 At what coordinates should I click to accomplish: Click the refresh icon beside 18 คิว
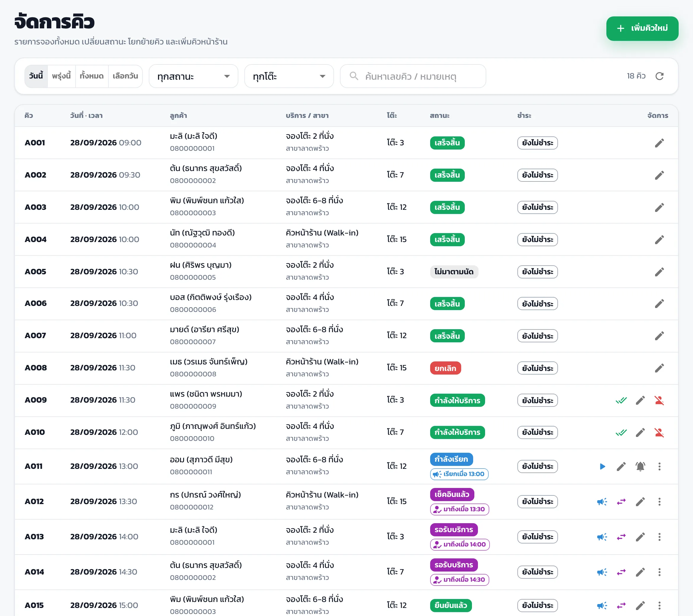659,76
